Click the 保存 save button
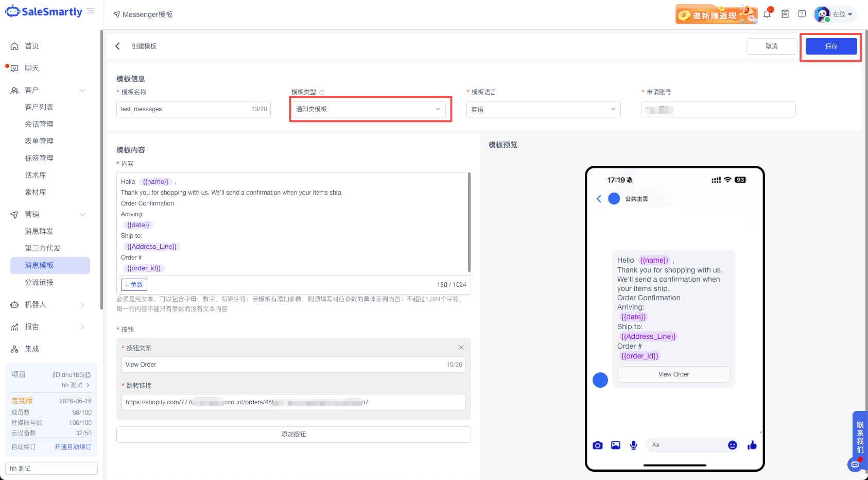The height and width of the screenshot is (480, 868). click(830, 46)
